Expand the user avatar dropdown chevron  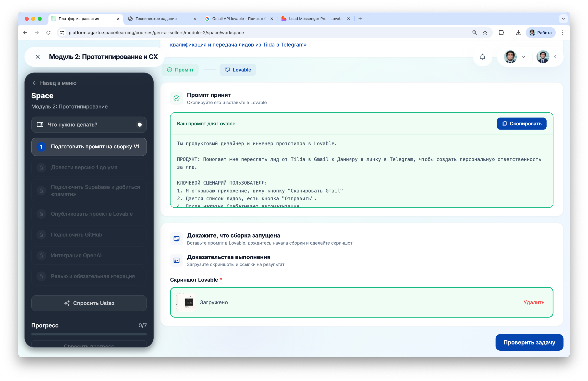[x=523, y=57]
